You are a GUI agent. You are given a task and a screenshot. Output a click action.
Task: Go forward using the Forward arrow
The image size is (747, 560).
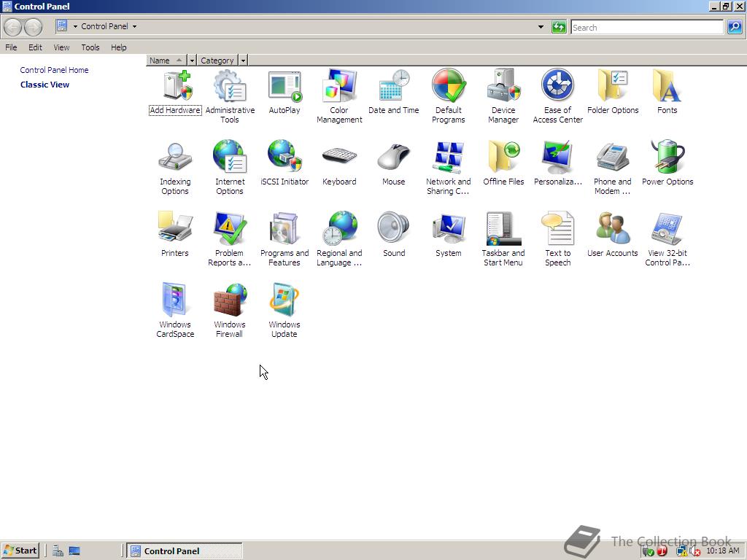(33, 27)
